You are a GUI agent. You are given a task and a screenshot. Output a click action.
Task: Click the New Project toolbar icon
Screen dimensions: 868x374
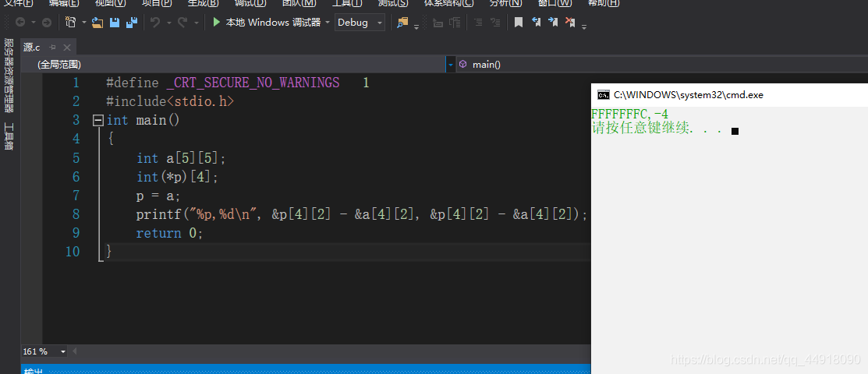click(70, 23)
